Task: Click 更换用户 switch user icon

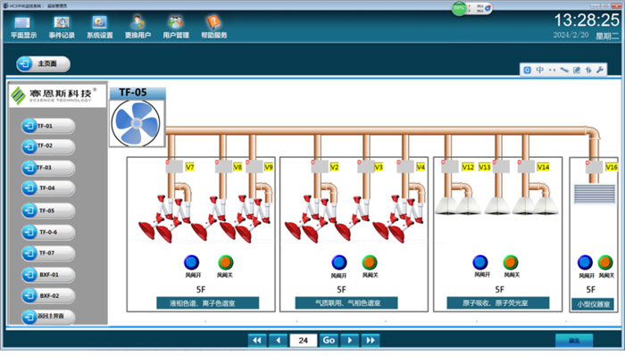Action: pos(137,26)
